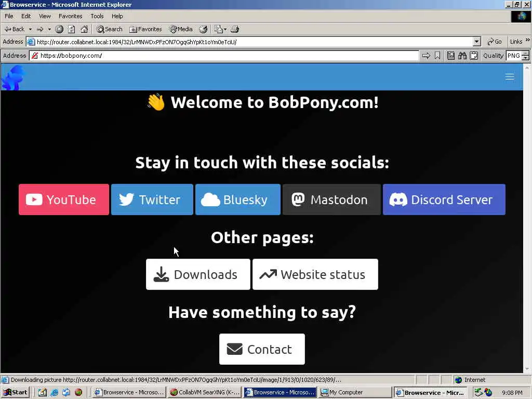The image size is (532, 399).
Task: Go to the Home page icon
Action: click(84, 29)
